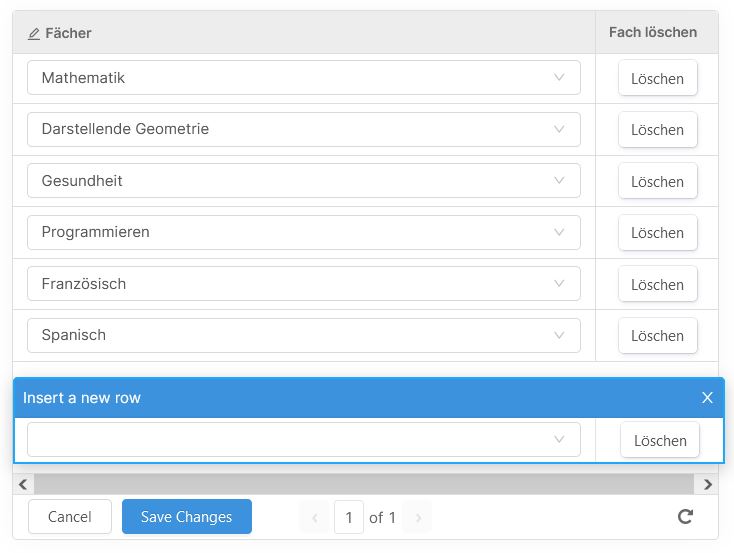Open the empty new-row subject dropdown

coord(304,439)
